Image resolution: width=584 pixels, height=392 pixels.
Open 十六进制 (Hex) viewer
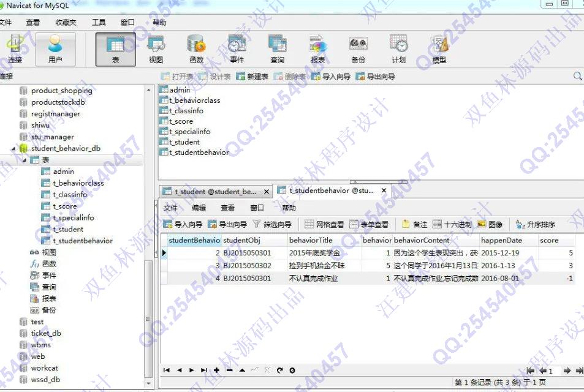pyautogui.click(x=452, y=224)
